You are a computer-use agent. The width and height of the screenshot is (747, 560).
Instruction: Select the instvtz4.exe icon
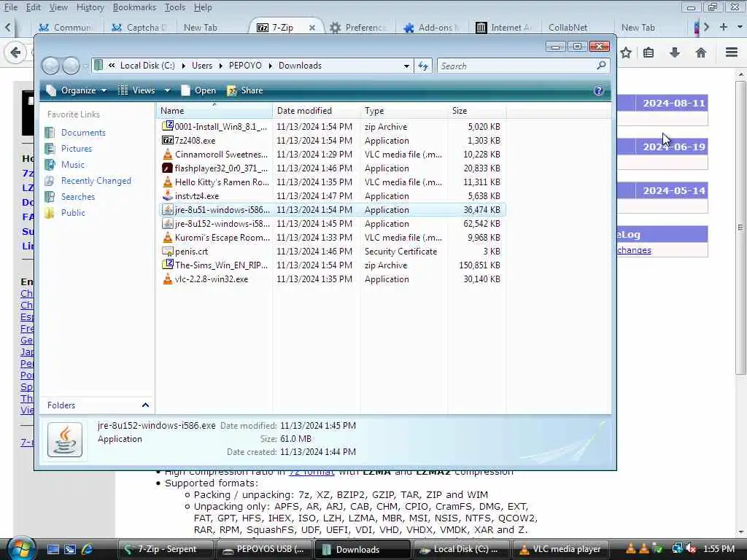point(168,195)
